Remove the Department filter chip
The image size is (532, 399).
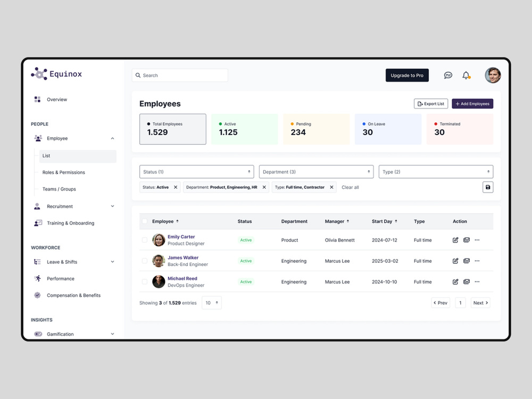264,187
